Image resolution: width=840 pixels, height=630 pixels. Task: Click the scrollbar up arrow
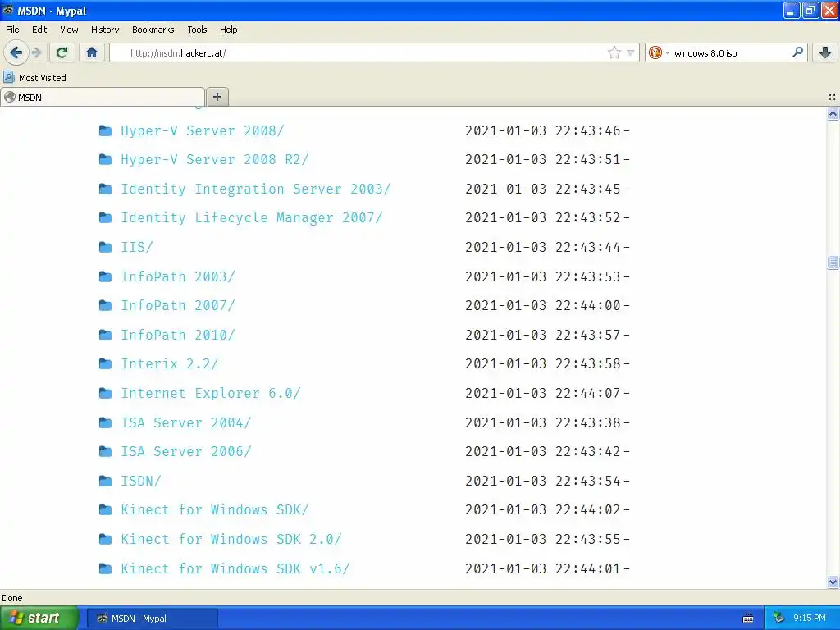coord(833,113)
